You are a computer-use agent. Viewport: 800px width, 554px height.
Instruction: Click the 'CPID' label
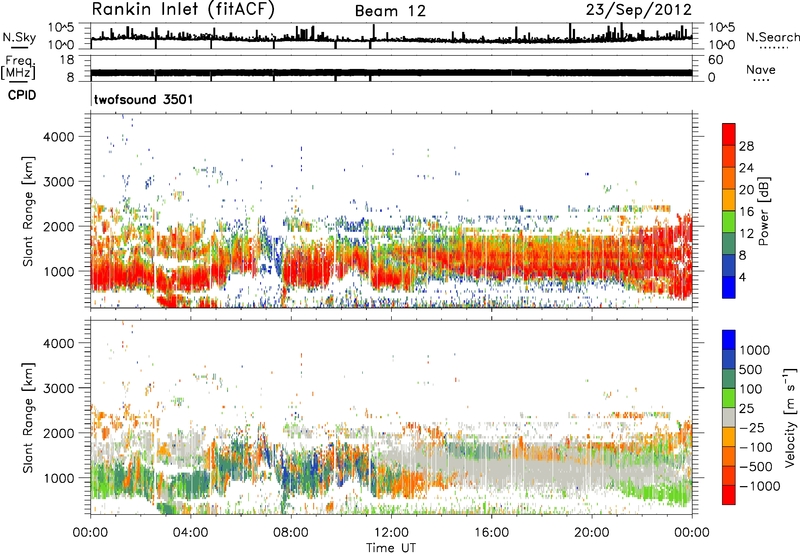pos(22,95)
